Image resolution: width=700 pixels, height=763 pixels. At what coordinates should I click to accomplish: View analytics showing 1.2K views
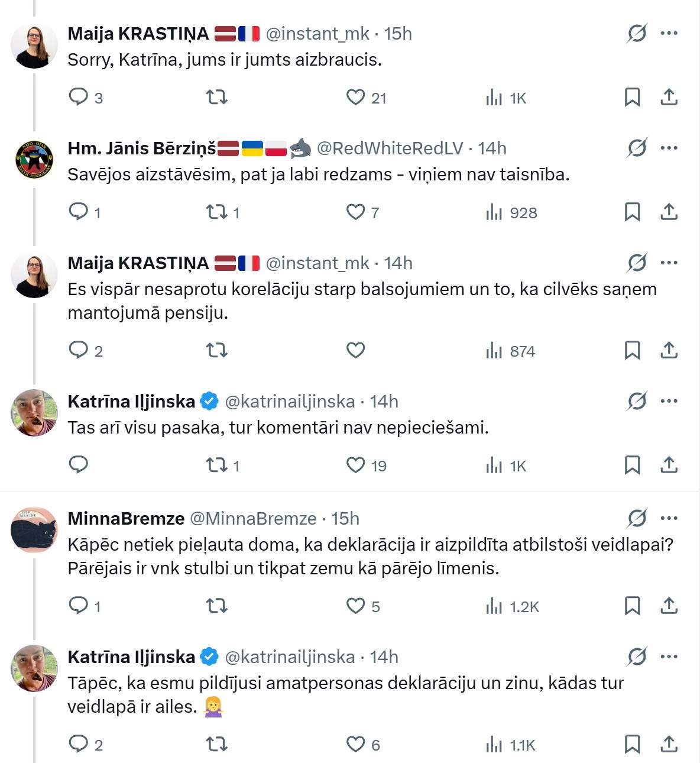click(x=512, y=606)
